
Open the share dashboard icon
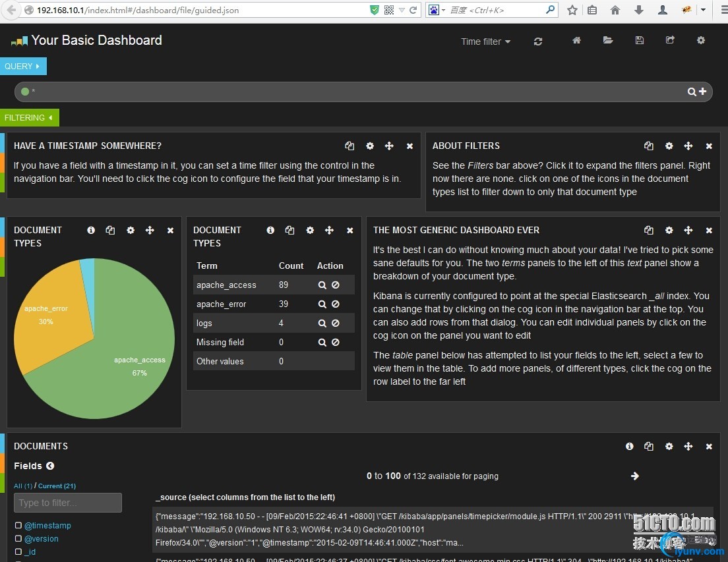[x=670, y=41]
